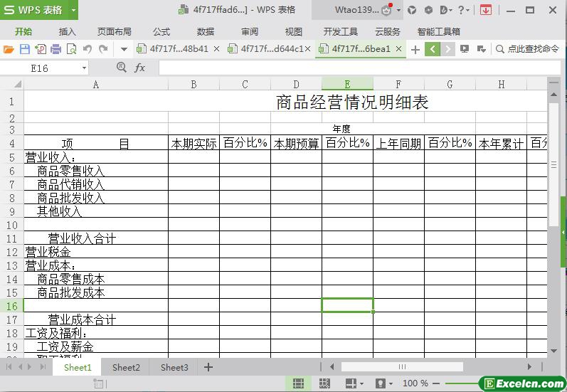Open the 开发工具 ribbon tab

[x=340, y=32]
